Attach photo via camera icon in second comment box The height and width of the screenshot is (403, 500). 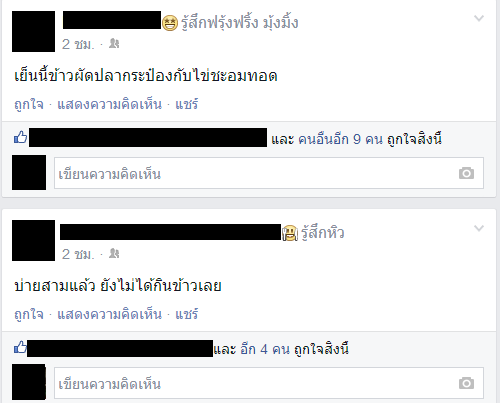pos(466,383)
